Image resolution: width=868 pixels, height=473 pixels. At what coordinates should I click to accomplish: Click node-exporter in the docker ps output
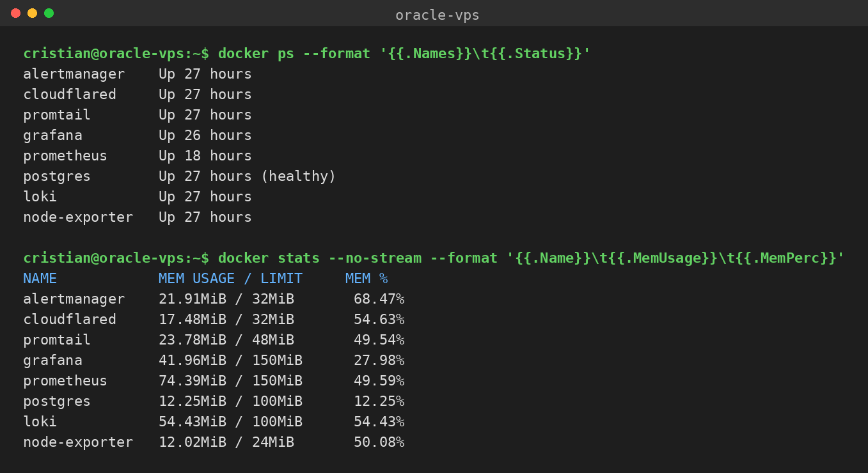tap(78, 217)
